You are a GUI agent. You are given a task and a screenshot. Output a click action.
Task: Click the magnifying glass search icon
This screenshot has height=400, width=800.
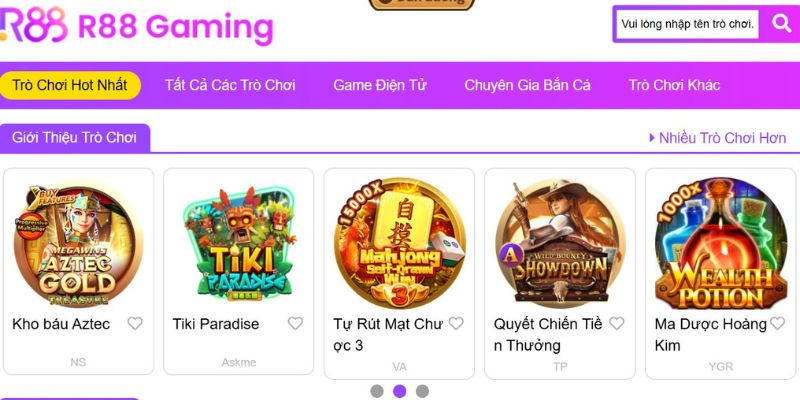click(781, 23)
